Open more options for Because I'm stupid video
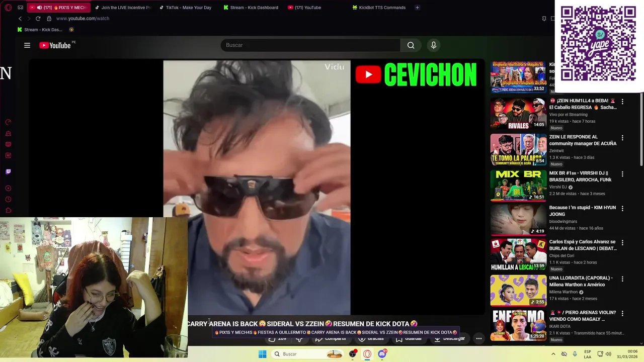The image size is (644, 362). (622, 208)
